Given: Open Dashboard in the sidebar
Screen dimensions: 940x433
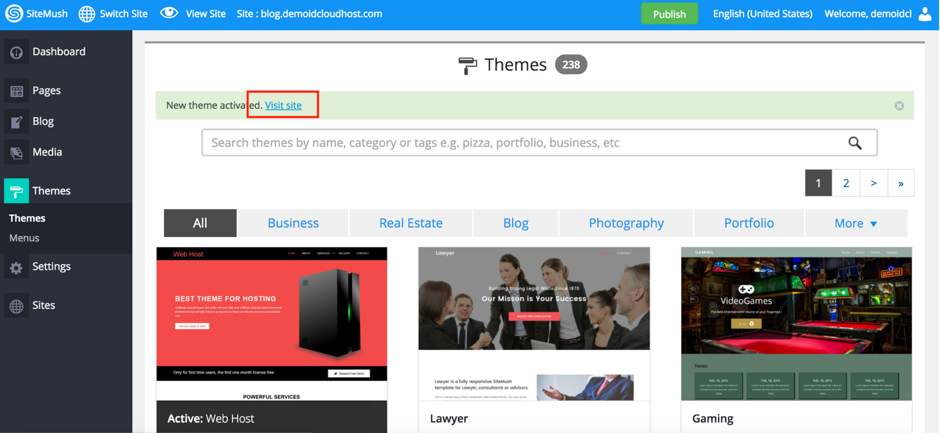Looking at the screenshot, I should tap(59, 52).
